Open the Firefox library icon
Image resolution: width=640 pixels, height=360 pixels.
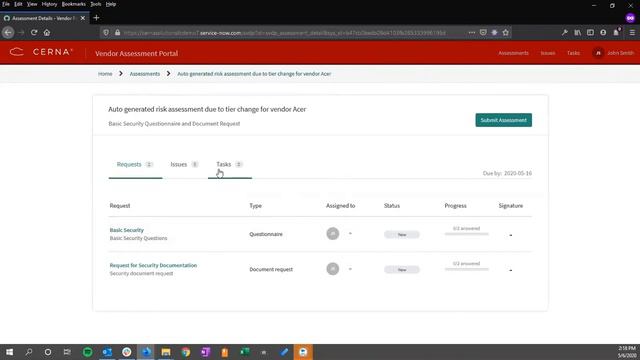click(578, 33)
